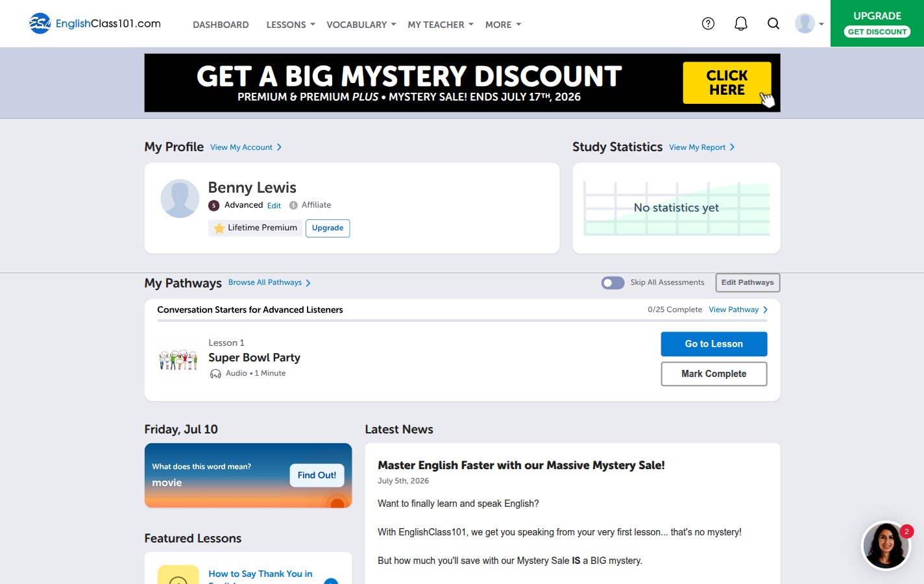Viewport: 924px width, 584px height.
Task: Expand the MY TEACHER menu
Action: click(x=441, y=25)
